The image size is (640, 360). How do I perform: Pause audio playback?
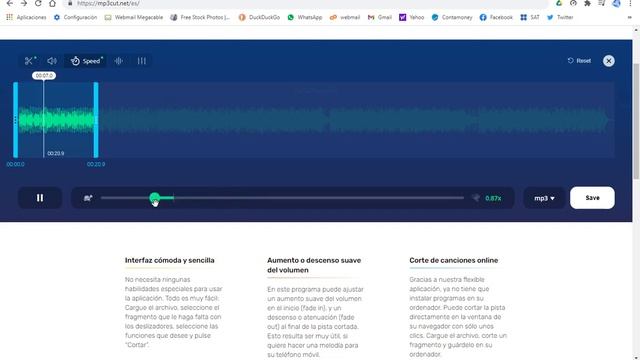coord(40,198)
